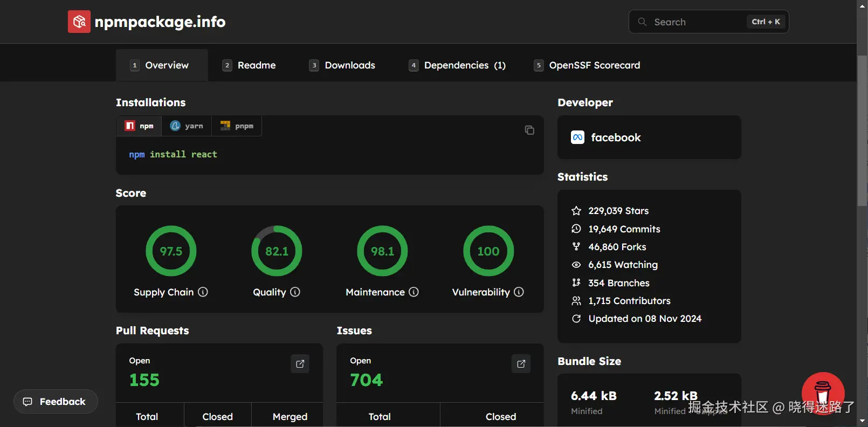Open the Readme tab
The image size is (868, 427).
[x=250, y=65]
